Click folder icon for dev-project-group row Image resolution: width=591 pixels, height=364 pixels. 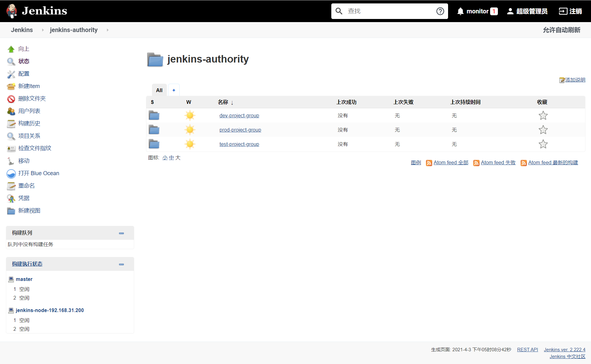click(x=154, y=115)
